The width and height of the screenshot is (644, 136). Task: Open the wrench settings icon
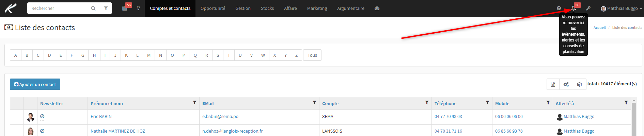(x=588, y=8)
